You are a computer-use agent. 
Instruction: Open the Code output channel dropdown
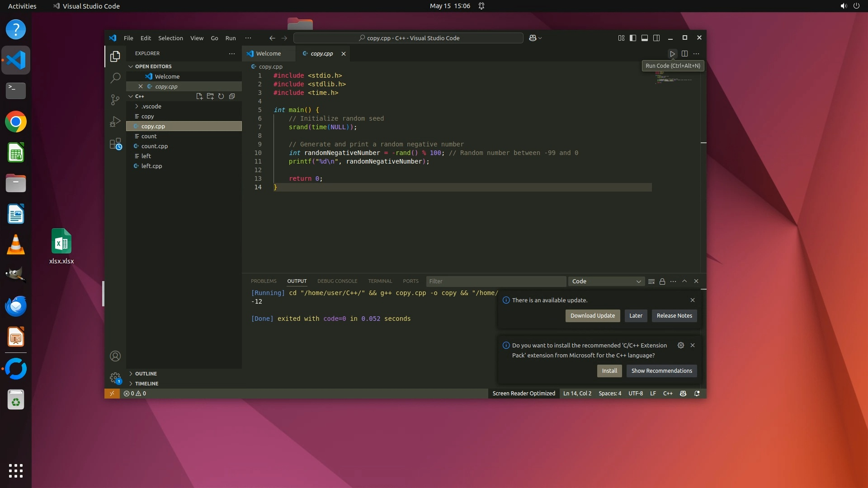coord(606,282)
